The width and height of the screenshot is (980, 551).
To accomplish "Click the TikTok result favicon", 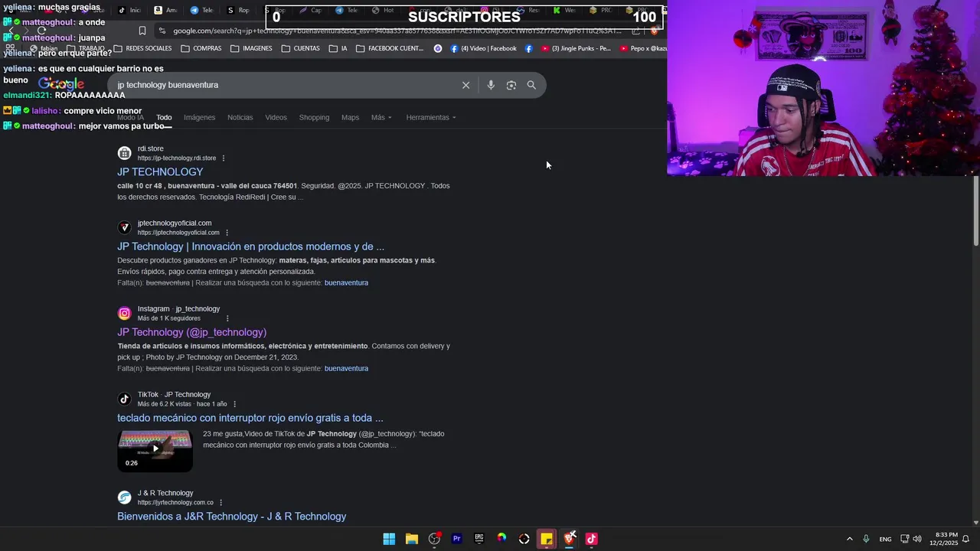I will click(x=124, y=399).
